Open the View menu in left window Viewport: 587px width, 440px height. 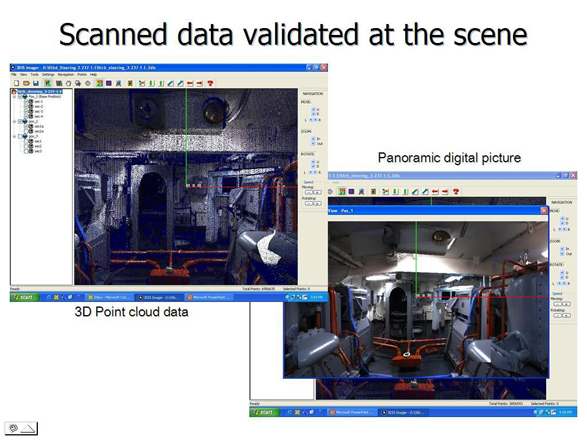coord(23,75)
